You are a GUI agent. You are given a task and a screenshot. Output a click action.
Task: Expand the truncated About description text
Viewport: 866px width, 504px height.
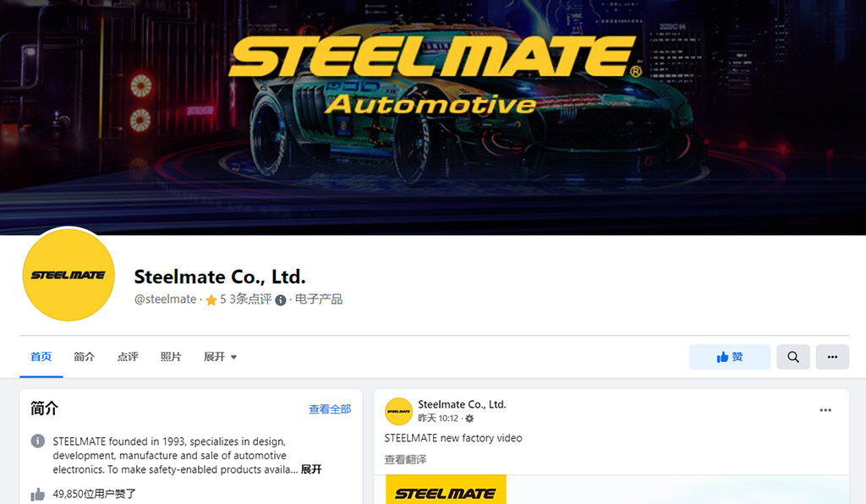click(x=311, y=469)
